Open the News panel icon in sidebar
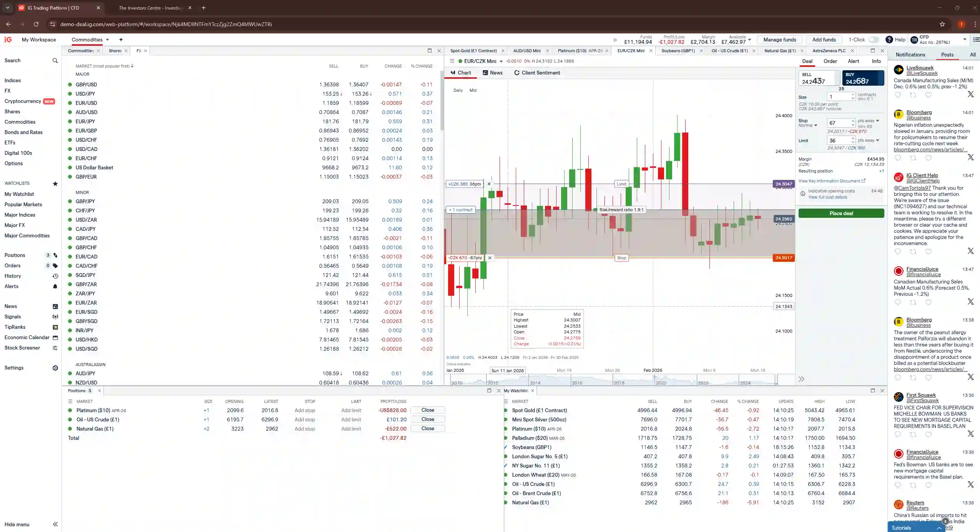The image size is (980, 532). coord(55,306)
